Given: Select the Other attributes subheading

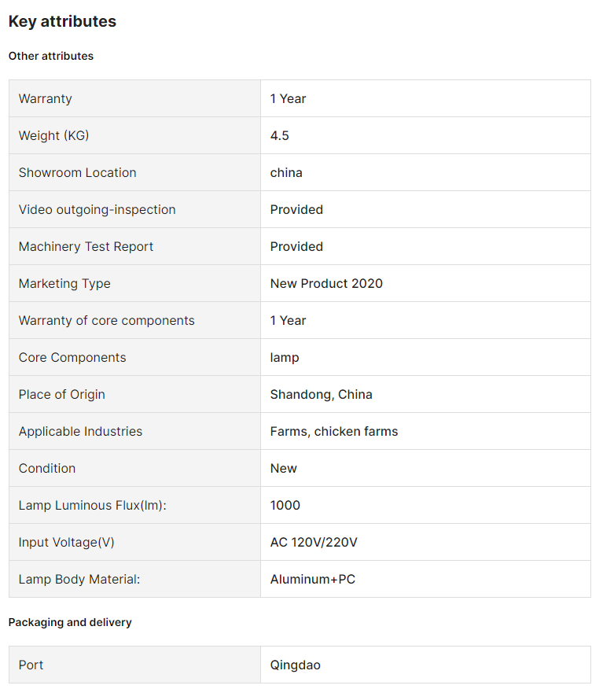Looking at the screenshot, I should pyautogui.click(x=51, y=56).
